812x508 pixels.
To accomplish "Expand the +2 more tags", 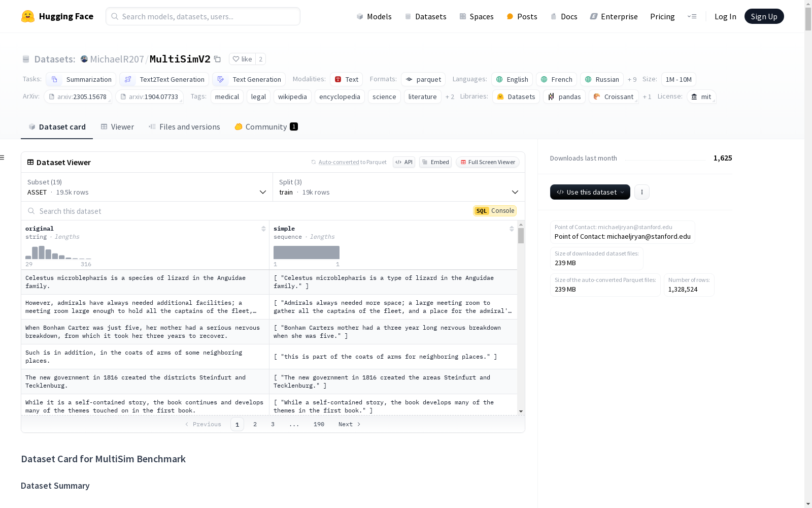I will click(450, 97).
